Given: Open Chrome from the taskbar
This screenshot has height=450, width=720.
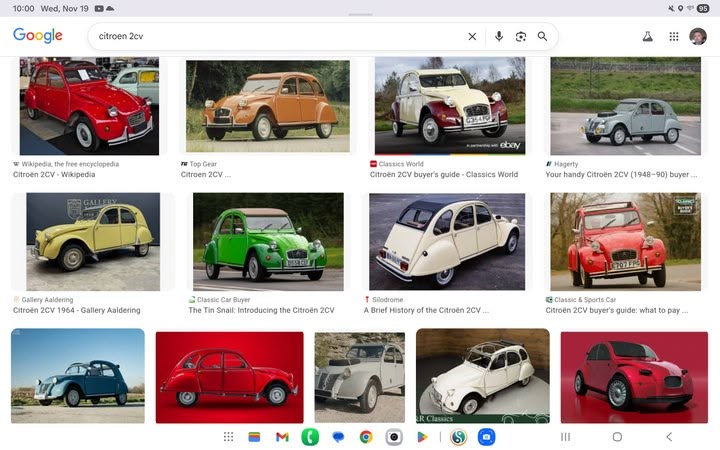Looking at the screenshot, I should click(366, 437).
